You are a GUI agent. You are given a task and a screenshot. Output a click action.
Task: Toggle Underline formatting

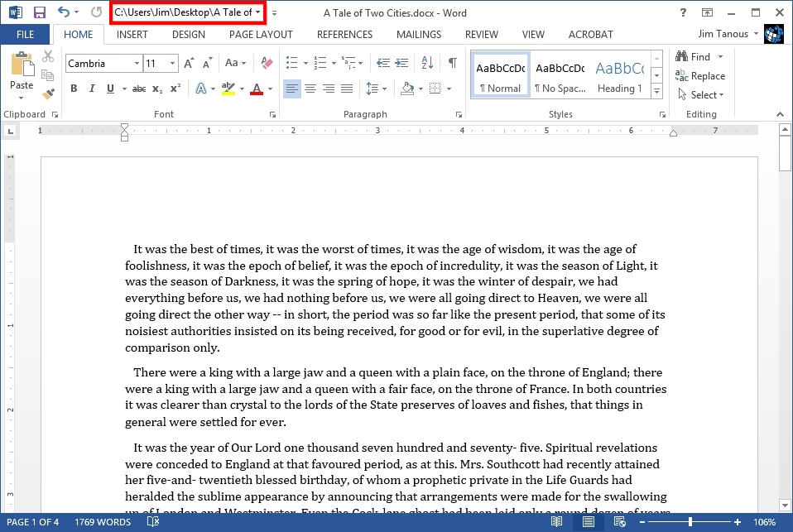[110, 89]
